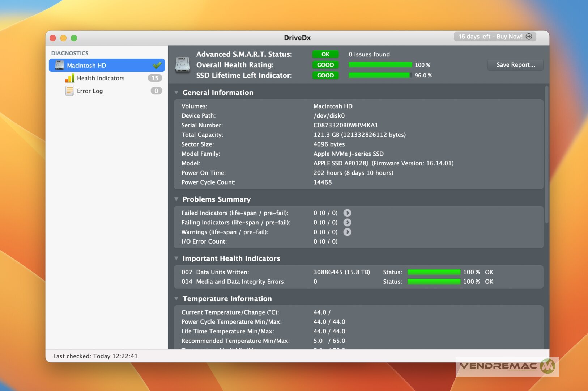Screen dimensions: 588x391
Task: Click the large drive icon in header
Action: 183,65
